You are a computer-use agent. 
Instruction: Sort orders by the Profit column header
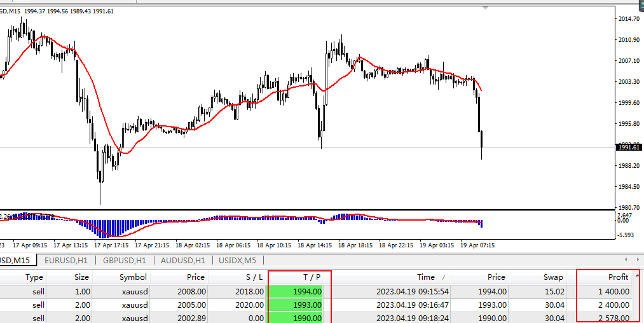click(618, 277)
